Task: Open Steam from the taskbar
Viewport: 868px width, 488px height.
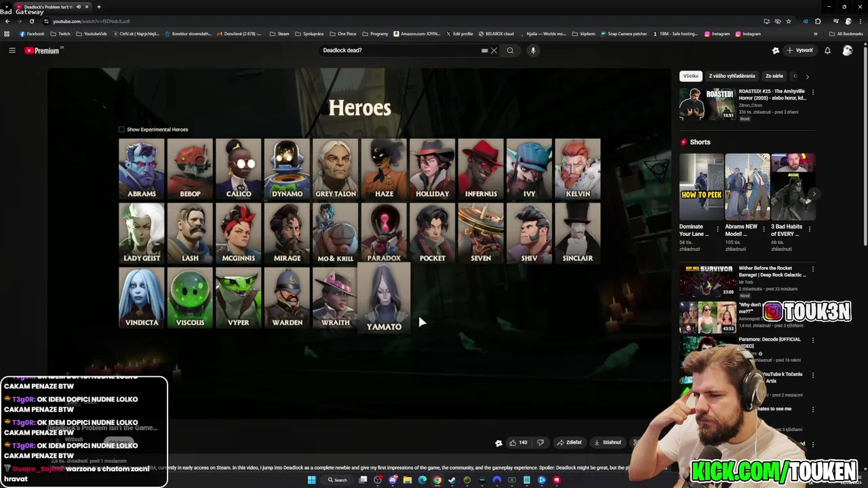Action: [x=452, y=480]
